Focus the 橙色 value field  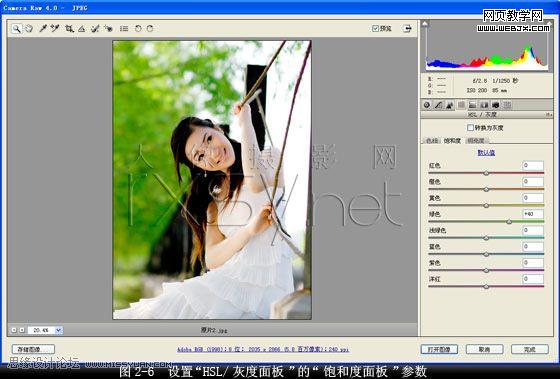coord(533,181)
